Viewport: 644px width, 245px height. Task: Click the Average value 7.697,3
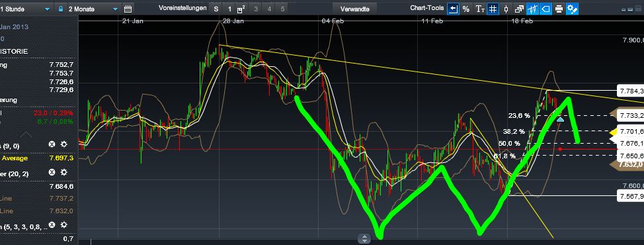coord(61,158)
